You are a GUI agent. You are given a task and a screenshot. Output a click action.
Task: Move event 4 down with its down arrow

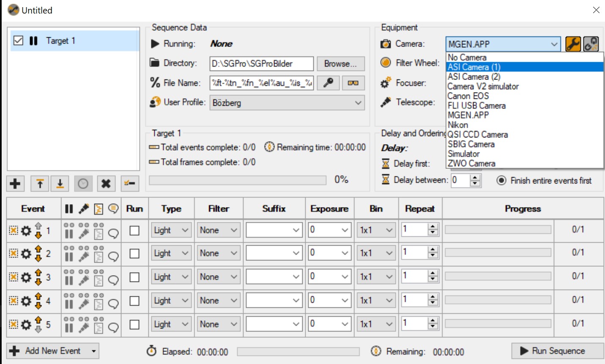tap(38, 305)
